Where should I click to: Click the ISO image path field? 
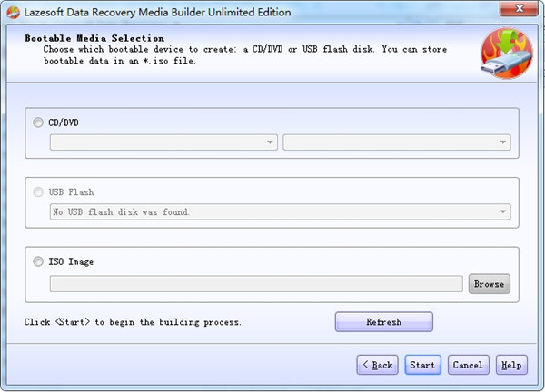(x=256, y=284)
